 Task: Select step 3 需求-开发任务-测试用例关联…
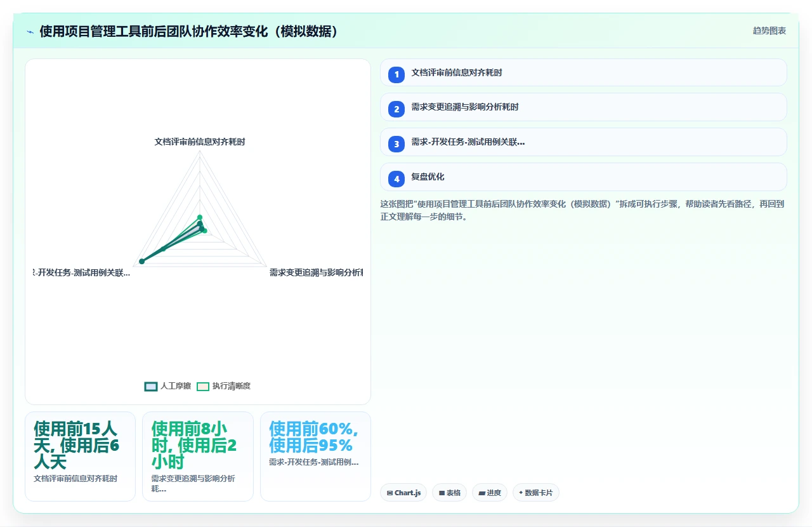point(584,143)
